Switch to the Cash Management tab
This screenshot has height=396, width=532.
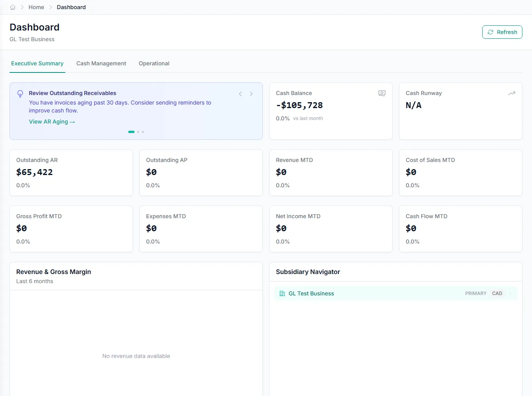tap(101, 63)
